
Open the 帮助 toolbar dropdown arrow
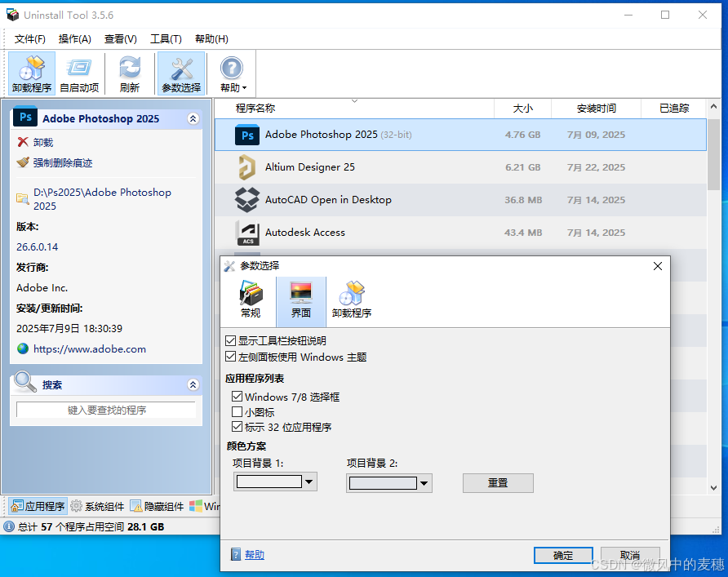(245, 88)
